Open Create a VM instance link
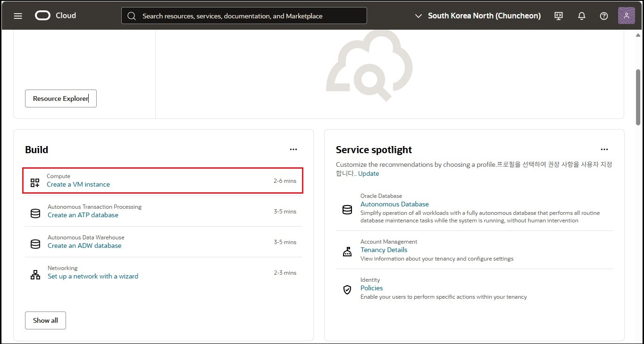644x344 pixels. tap(78, 184)
